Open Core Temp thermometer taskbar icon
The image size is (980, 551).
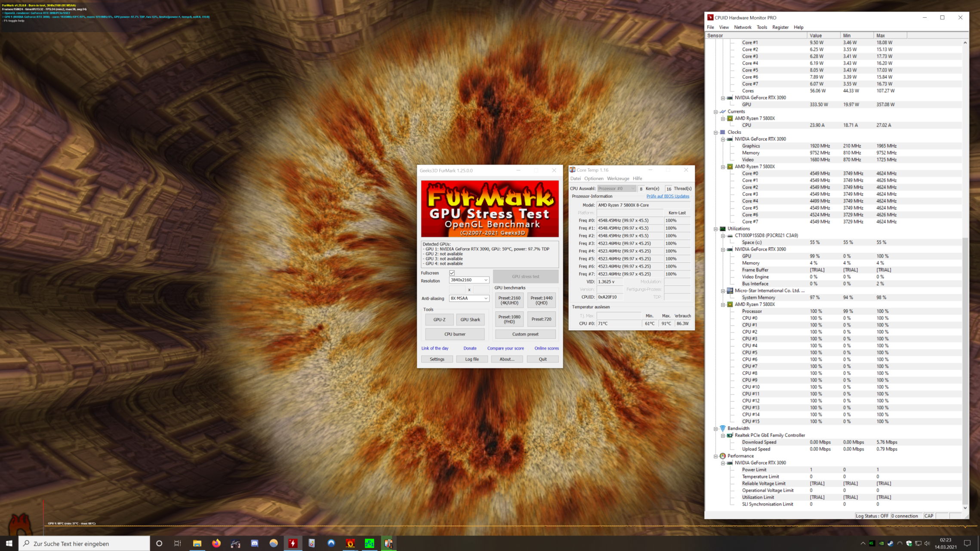click(x=388, y=543)
